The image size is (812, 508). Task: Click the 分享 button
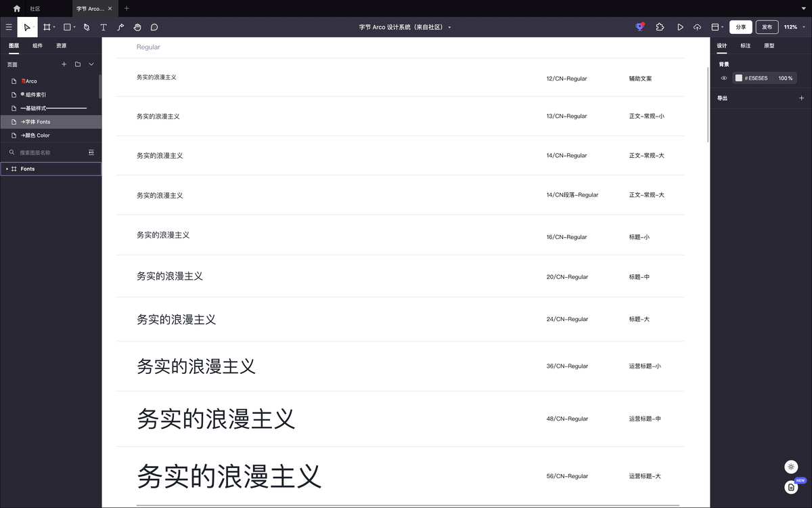pyautogui.click(x=741, y=27)
